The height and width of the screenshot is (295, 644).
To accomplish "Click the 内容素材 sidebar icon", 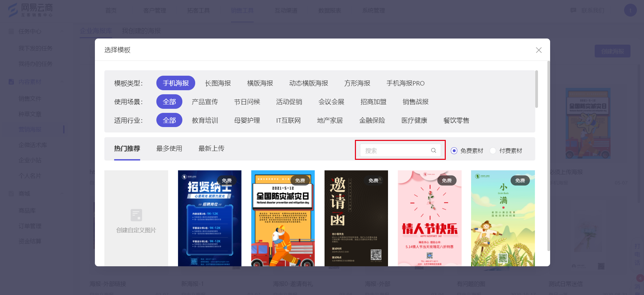I will 11,82.
